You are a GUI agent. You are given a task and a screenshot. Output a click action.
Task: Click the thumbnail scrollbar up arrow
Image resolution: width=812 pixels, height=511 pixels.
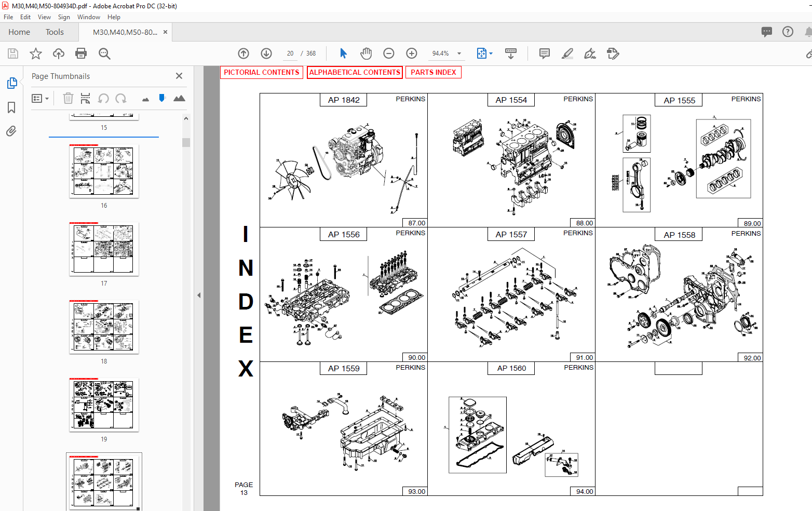[186, 118]
